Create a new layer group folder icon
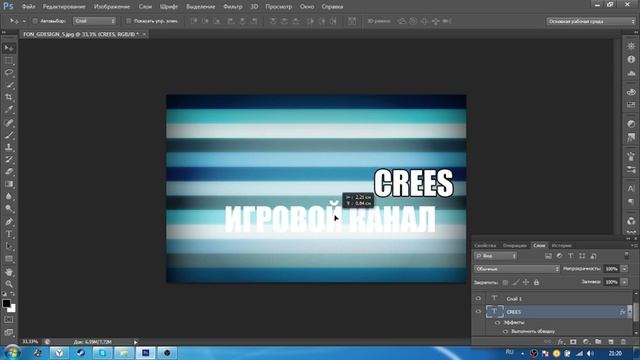This screenshot has width=640, height=360. coord(598,342)
